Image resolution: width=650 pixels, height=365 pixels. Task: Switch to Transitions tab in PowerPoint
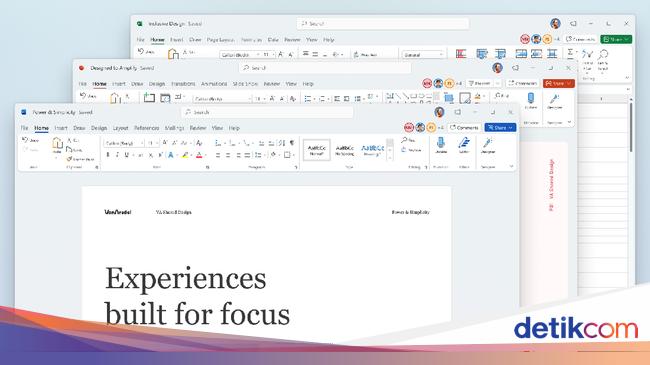pyautogui.click(x=183, y=84)
